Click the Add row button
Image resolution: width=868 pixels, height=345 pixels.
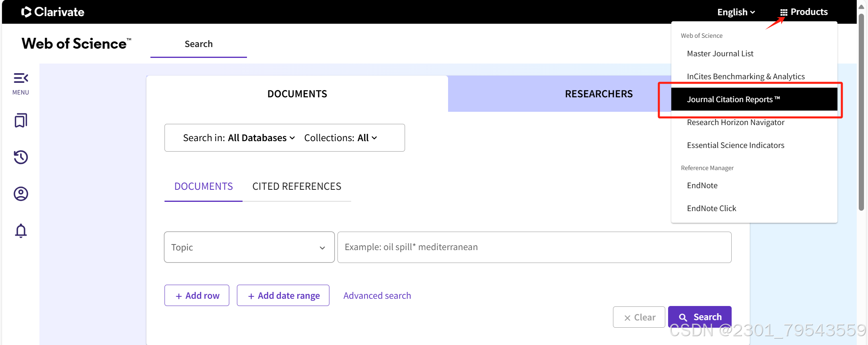(197, 296)
